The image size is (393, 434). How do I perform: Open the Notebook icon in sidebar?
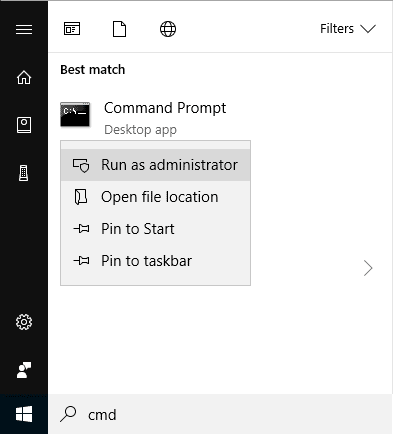[x=24, y=125]
